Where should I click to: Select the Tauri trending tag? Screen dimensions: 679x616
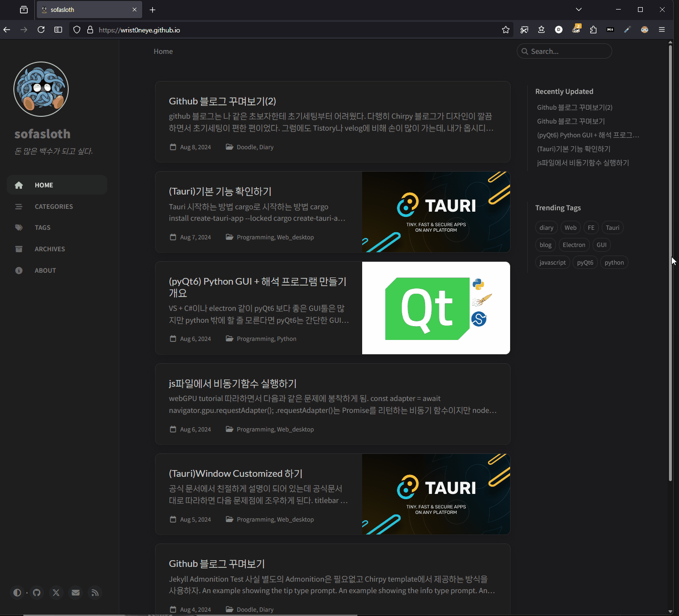613,227
